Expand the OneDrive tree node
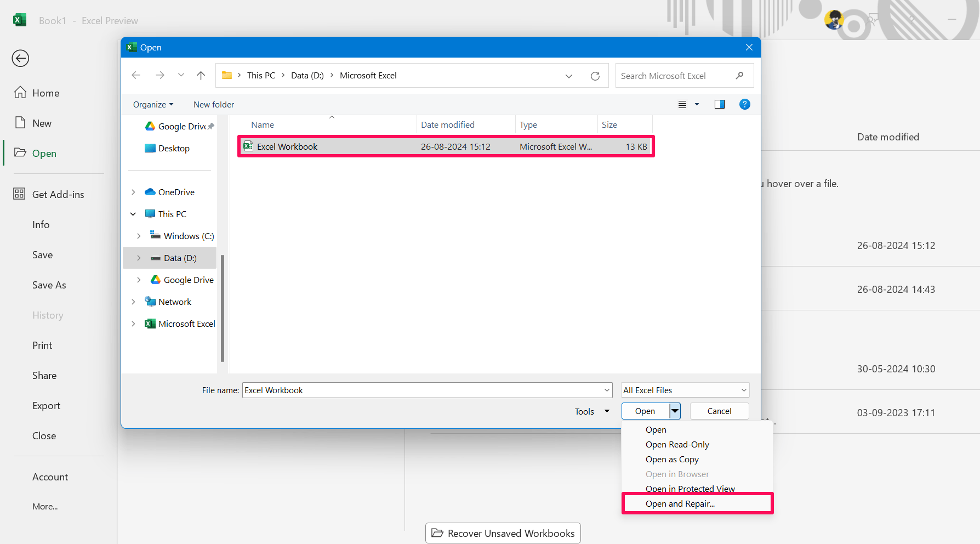Viewport: 980px width, 544px height. click(133, 192)
